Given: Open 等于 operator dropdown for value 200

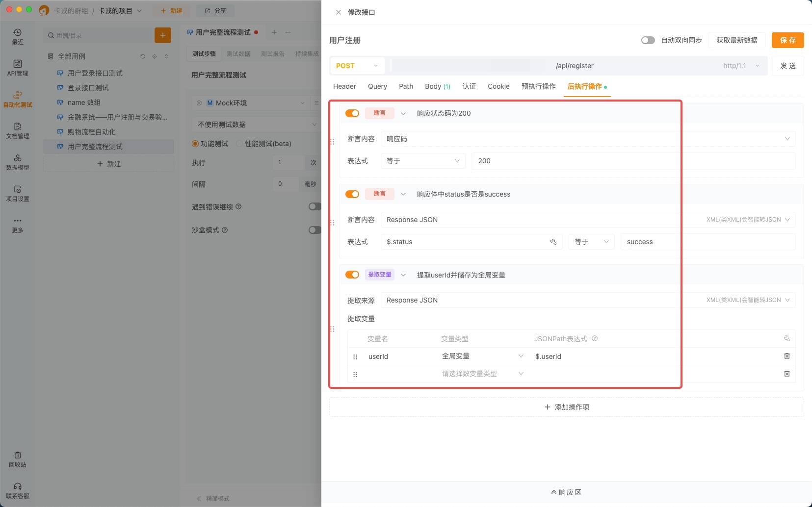Looking at the screenshot, I should pos(423,161).
